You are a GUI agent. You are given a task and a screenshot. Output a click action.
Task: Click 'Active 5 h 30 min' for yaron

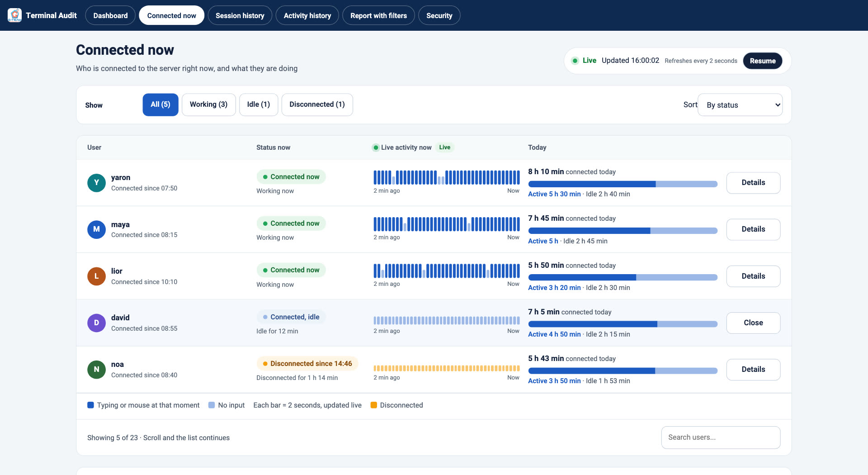coord(554,194)
